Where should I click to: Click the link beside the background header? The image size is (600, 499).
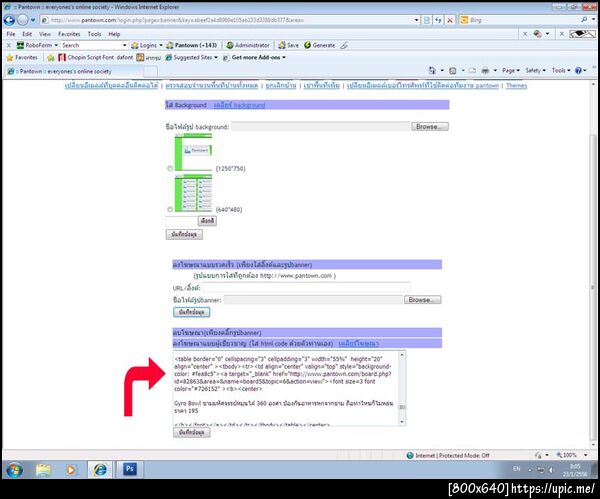(x=239, y=105)
